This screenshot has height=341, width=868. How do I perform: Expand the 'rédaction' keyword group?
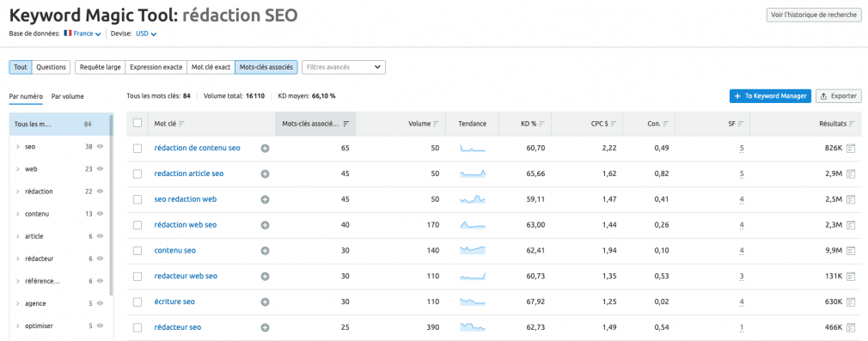tap(18, 192)
